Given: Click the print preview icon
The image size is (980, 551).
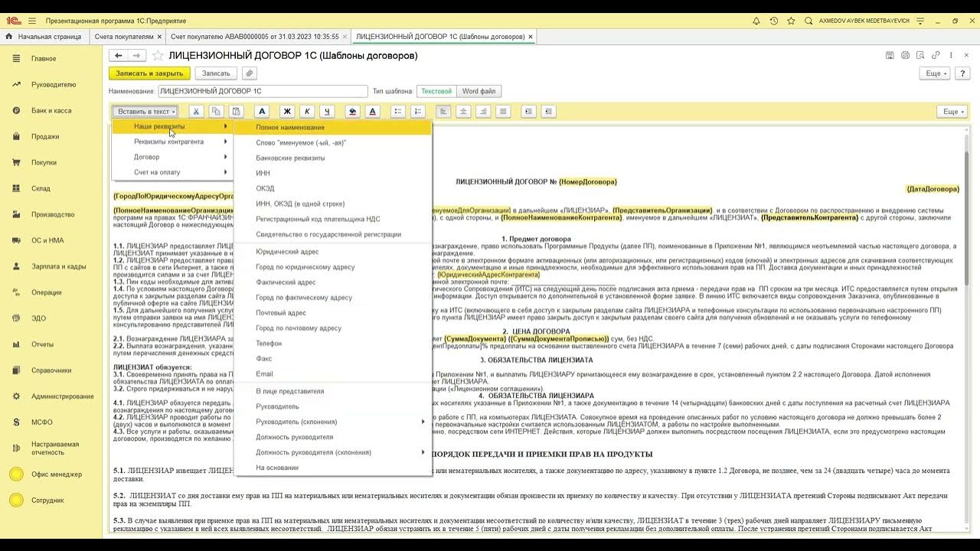Looking at the screenshot, I should click(x=920, y=55).
